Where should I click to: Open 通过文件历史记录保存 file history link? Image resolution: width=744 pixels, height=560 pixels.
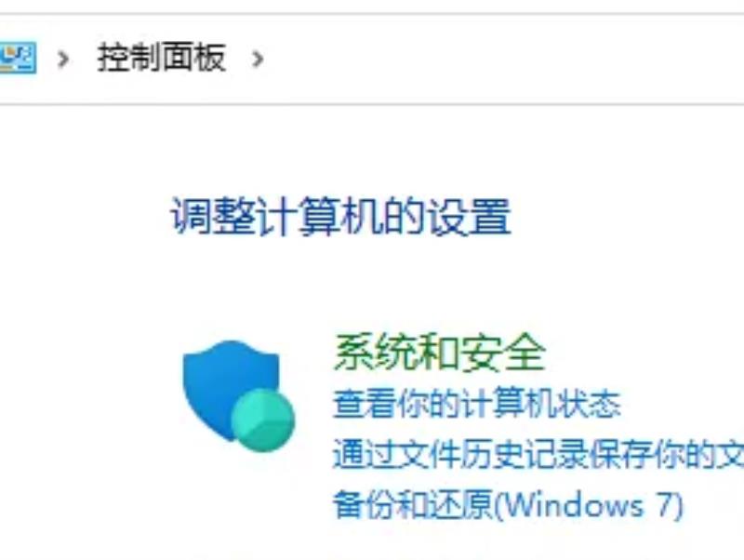tap(538, 454)
